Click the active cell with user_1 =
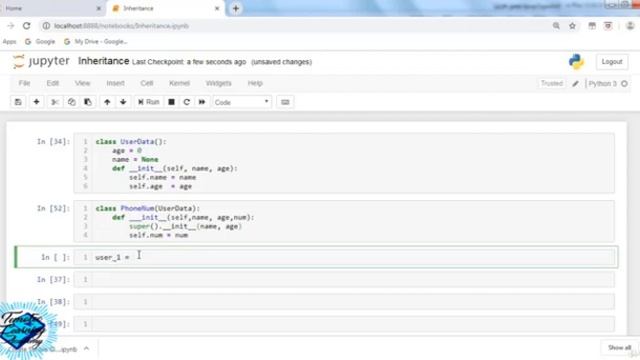 (x=344, y=257)
